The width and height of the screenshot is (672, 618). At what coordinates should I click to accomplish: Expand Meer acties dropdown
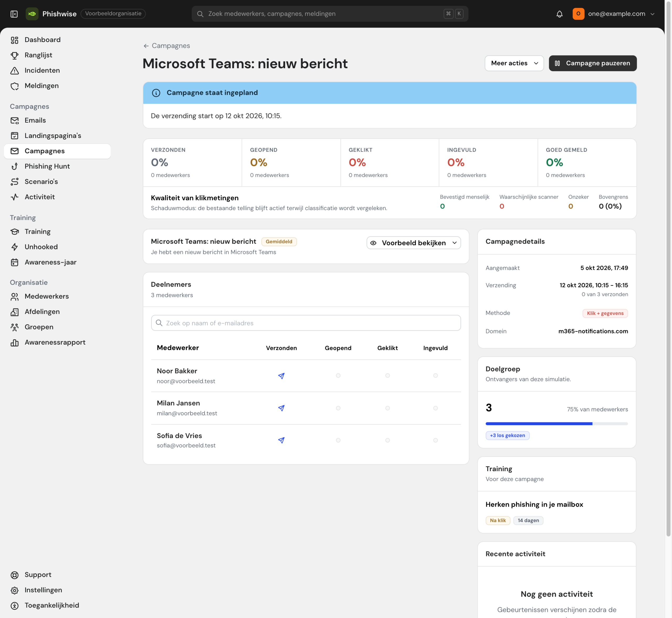click(514, 63)
